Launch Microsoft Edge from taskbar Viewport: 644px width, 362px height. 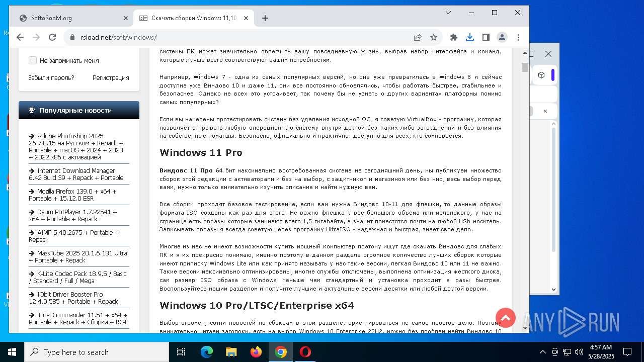click(207, 352)
